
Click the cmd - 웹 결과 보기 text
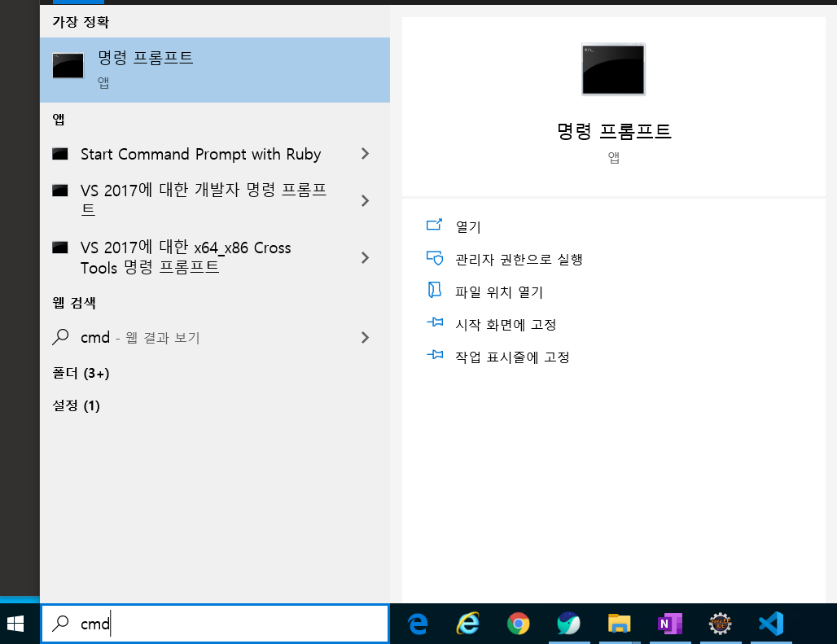click(140, 337)
